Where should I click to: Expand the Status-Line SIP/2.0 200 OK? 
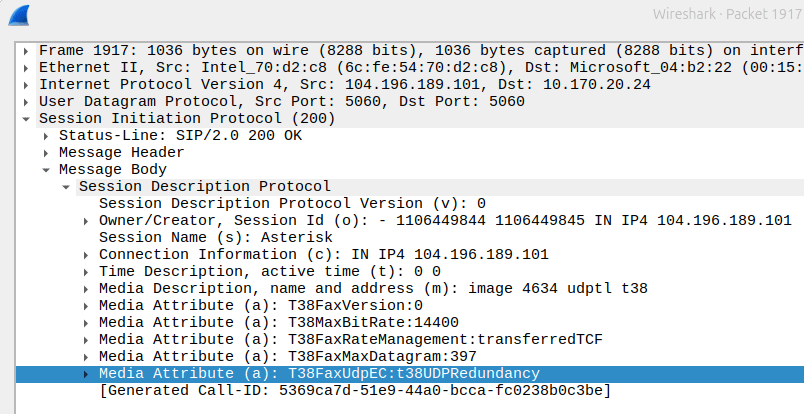pos(46,136)
